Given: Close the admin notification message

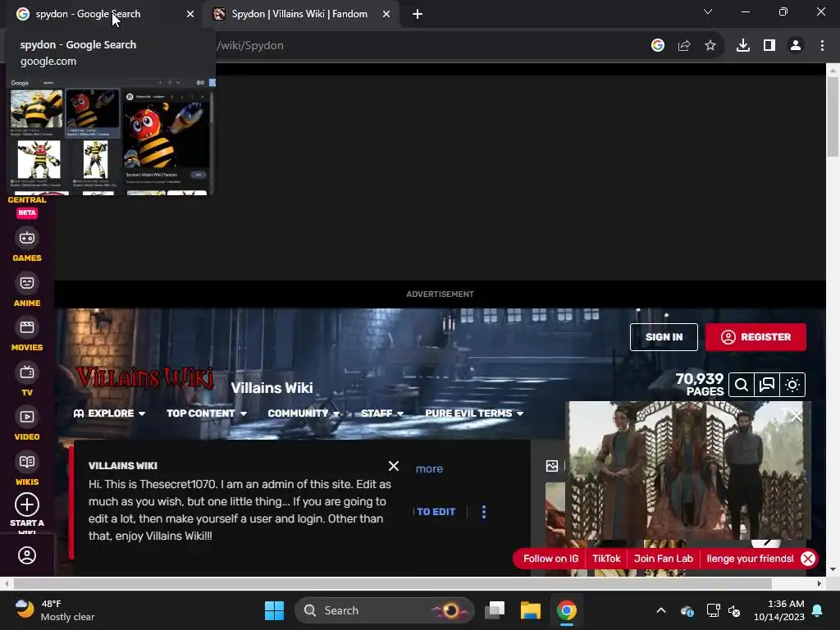Looking at the screenshot, I should (394, 466).
